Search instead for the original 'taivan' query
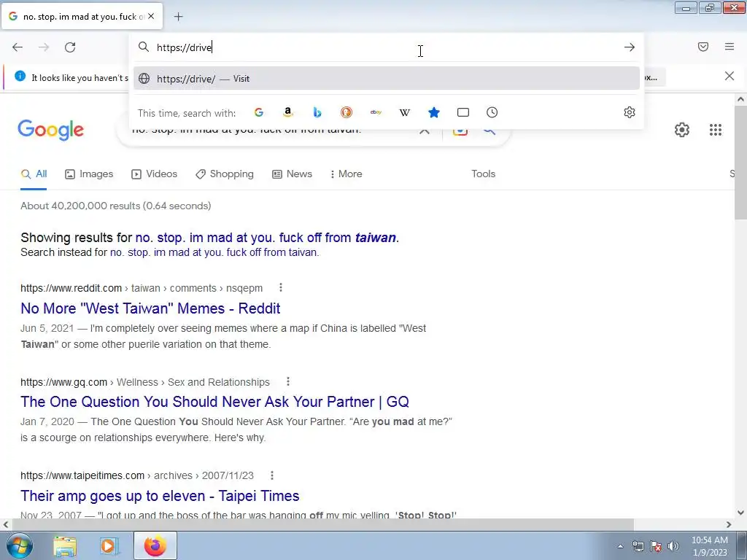Image resolution: width=747 pixels, height=560 pixels. pos(214,252)
